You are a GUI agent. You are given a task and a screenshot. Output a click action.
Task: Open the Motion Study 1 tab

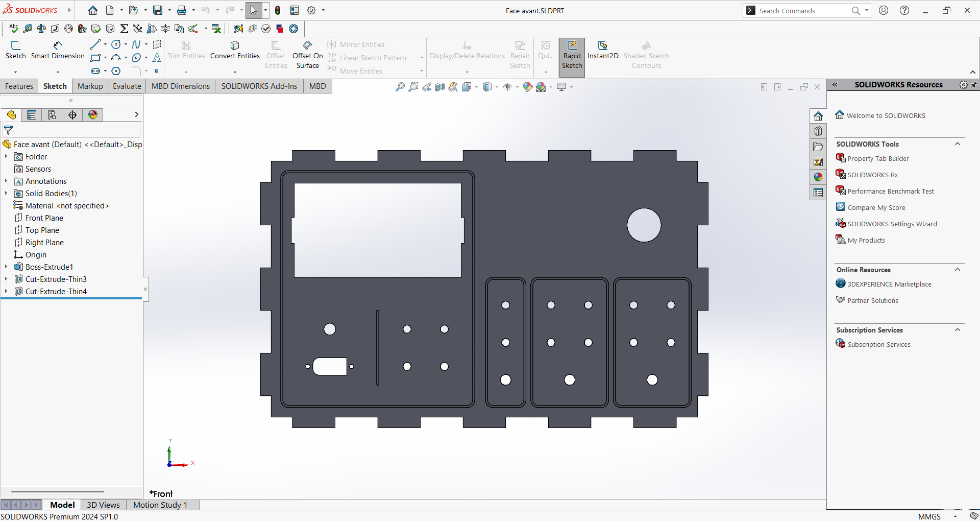point(160,505)
